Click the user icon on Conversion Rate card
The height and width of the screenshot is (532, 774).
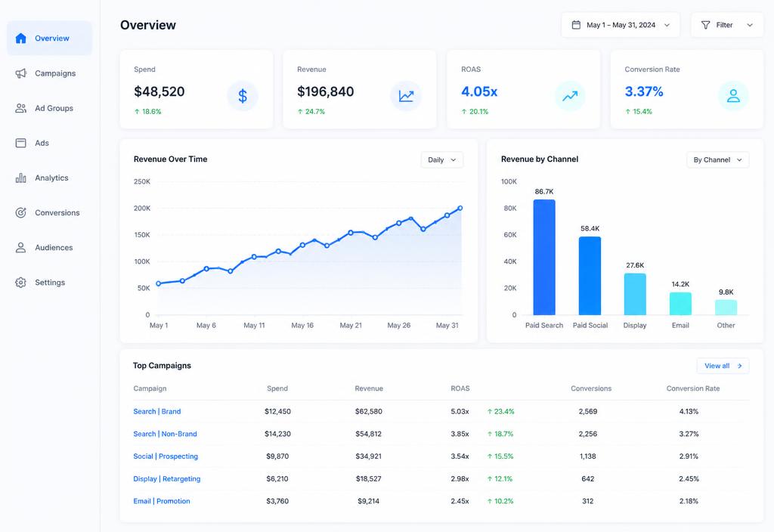pos(733,96)
